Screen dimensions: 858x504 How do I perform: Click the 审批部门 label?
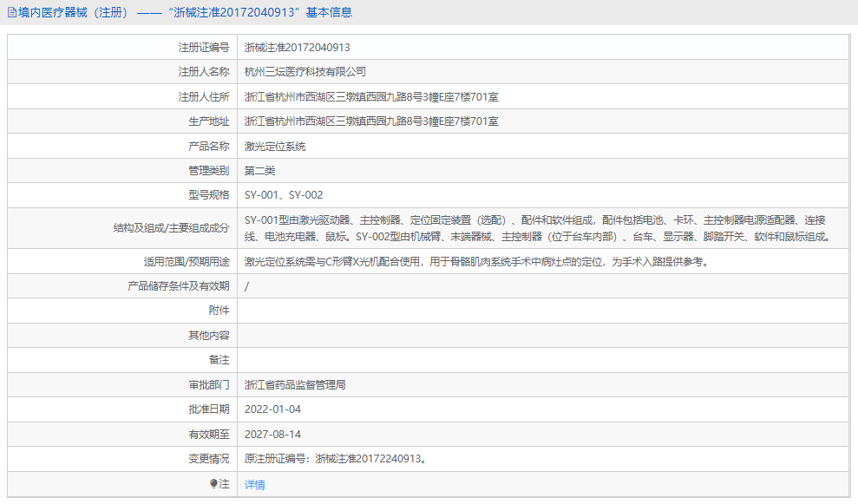[x=209, y=385]
